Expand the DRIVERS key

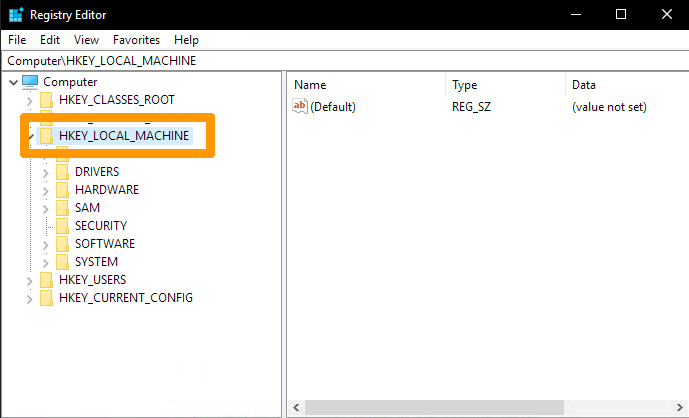point(45,172)
